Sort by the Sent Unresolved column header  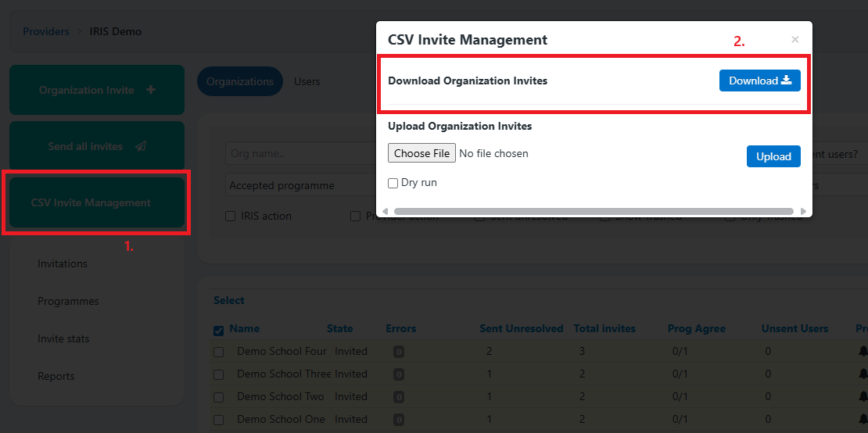pyautogui.click(x=522, y=328)
